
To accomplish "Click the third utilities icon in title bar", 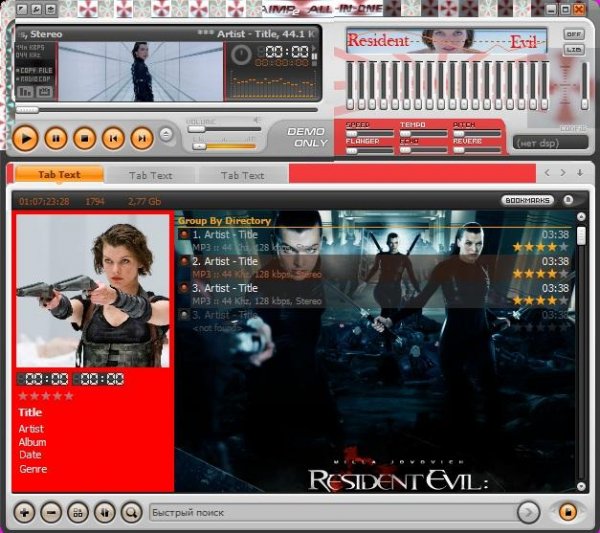I will coord(50,9).
